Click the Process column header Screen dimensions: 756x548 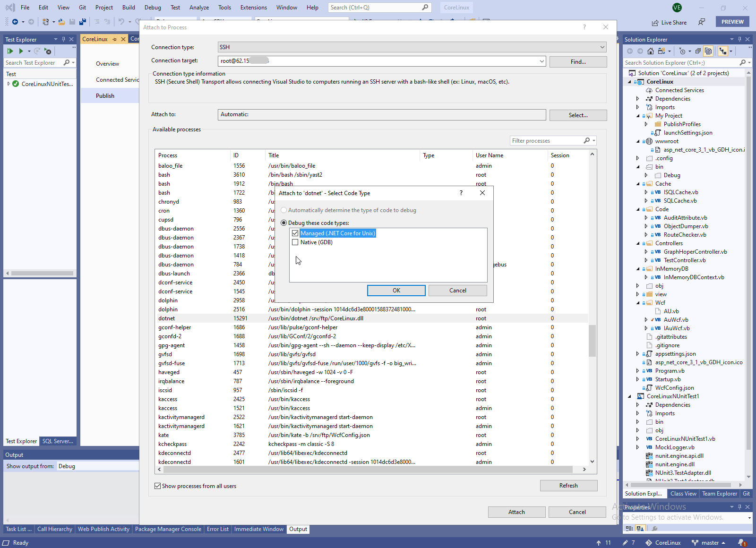pos(193,155)
